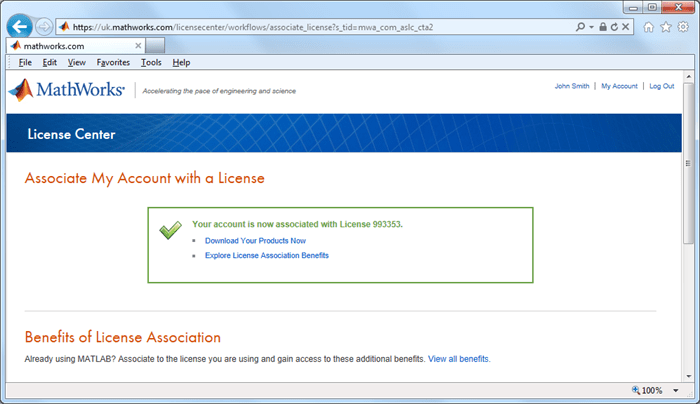This screenshot has height=404, width=700.
Task: Click the green checkmark success icon
Action: pyautogui.click(x=171, y=229)
